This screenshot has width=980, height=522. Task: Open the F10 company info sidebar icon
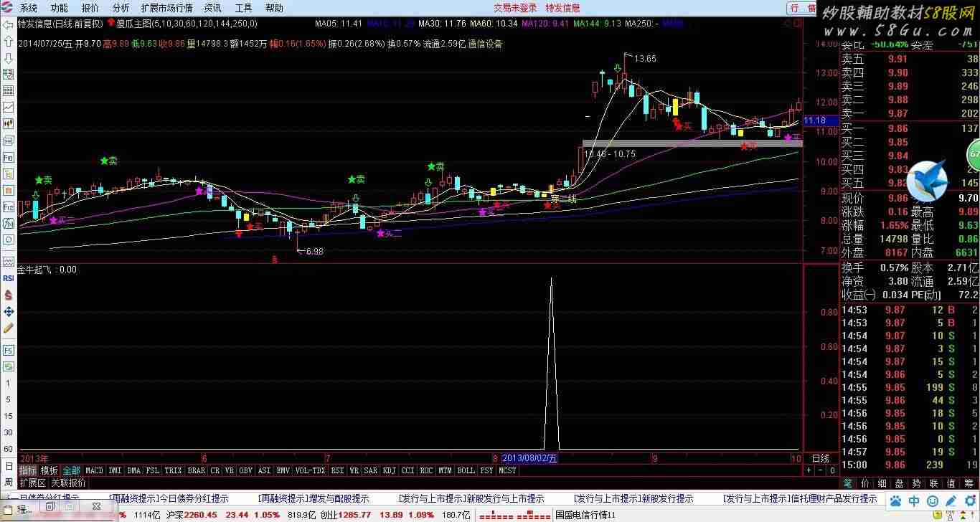(x=9, y=157)
